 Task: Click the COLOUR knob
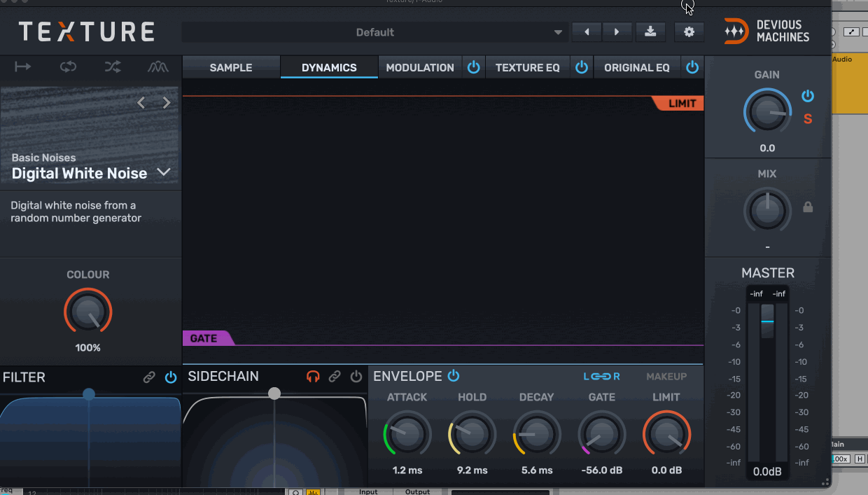87,311
